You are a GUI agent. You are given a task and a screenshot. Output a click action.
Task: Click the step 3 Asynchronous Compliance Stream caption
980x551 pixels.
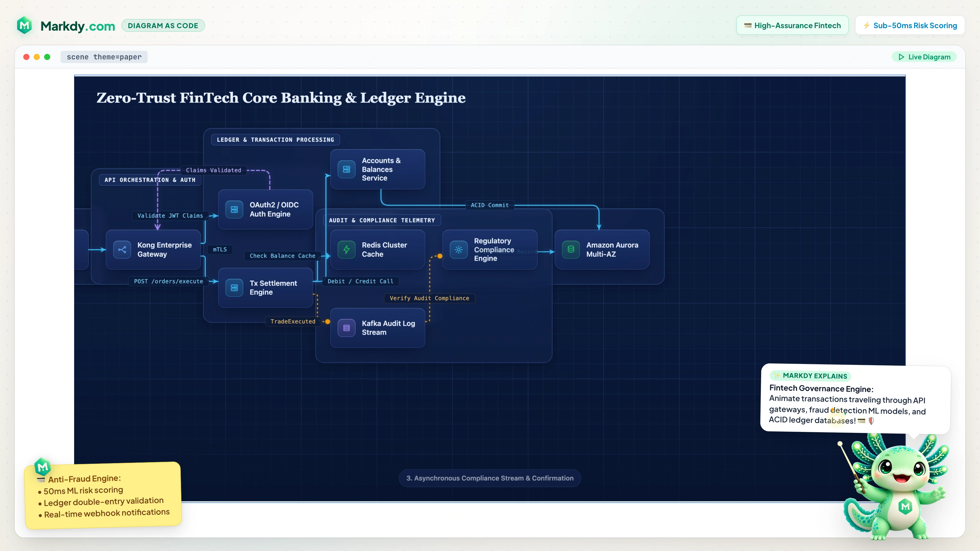click(x=490, y=478)
